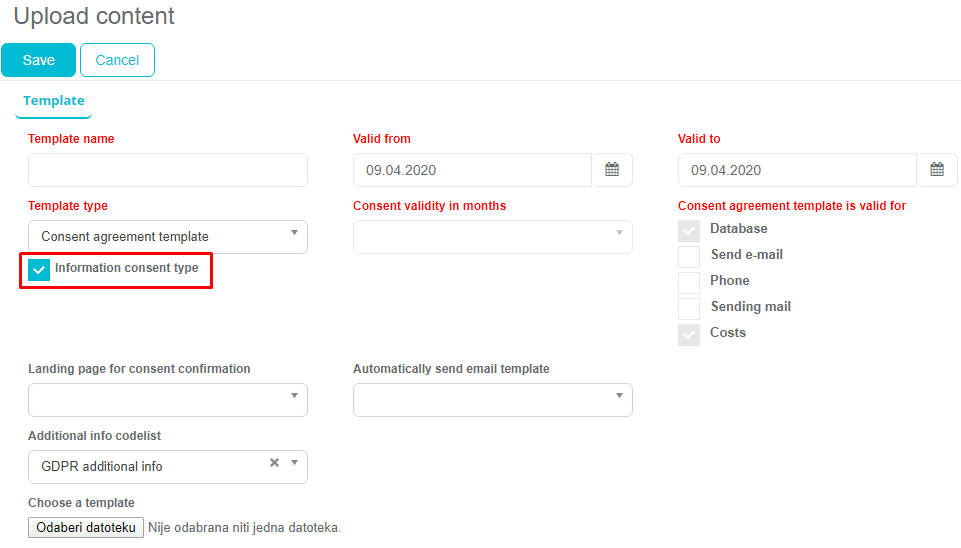
Task: Click the Save button
Action: pos(38,60)
